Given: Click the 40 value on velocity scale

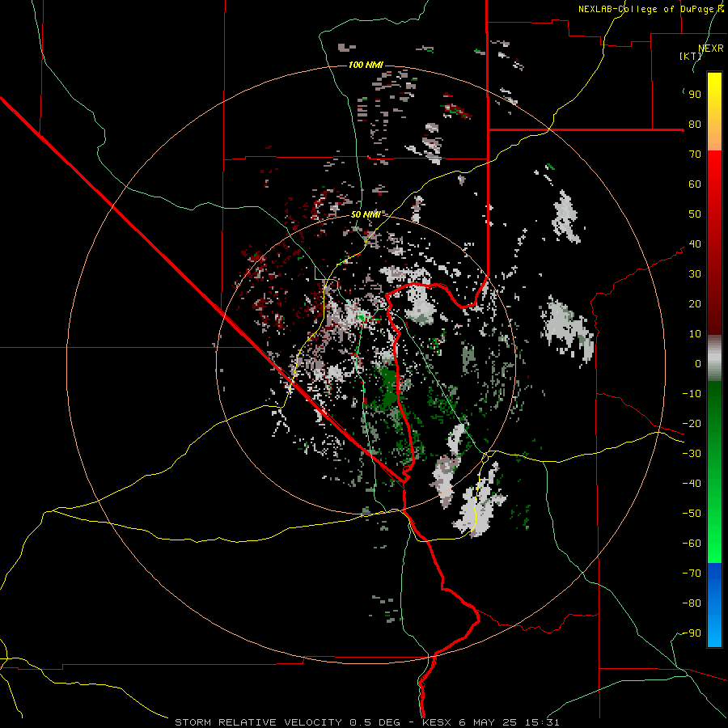Looking at the screenshot, I should pos(695,244).
